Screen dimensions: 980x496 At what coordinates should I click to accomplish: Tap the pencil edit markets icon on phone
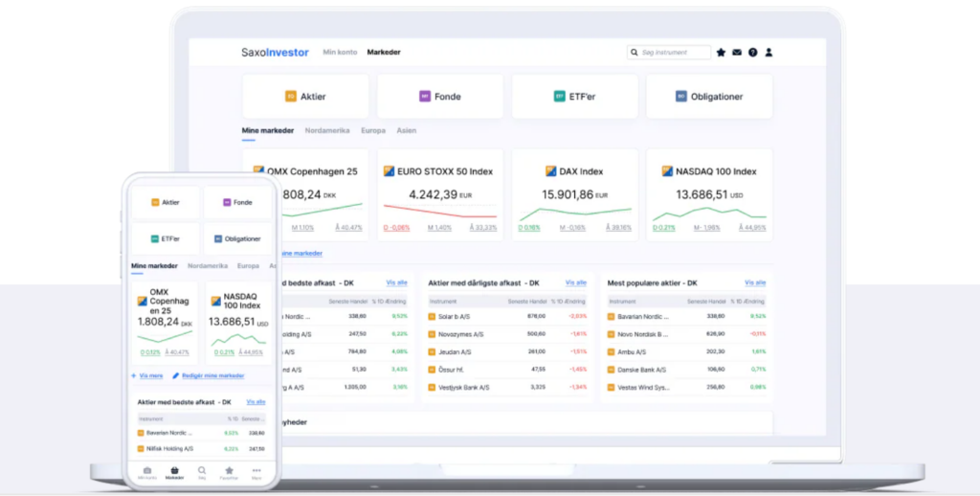click(x=176, y=376)
